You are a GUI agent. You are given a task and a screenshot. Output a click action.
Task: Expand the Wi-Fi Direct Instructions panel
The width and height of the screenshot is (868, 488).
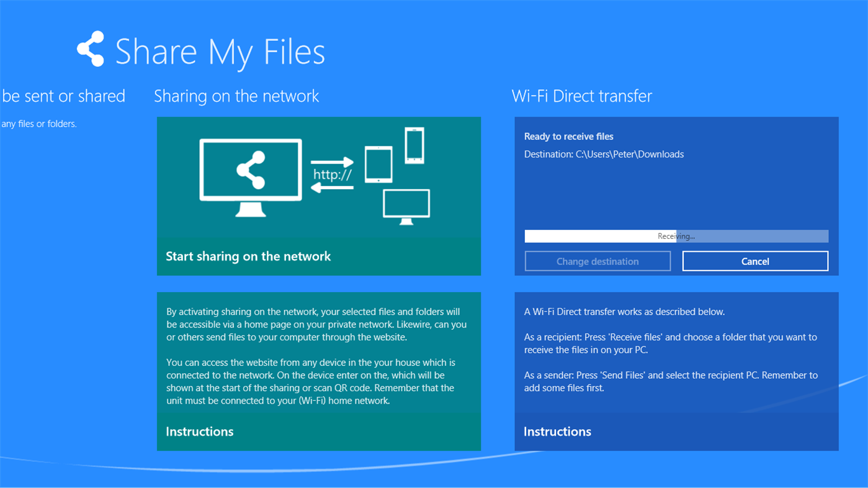click(x=557, y=432)
